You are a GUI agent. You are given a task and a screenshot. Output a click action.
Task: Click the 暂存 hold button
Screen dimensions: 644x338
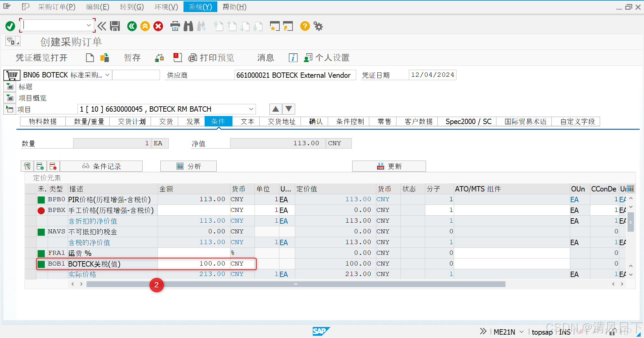(132, 58)
